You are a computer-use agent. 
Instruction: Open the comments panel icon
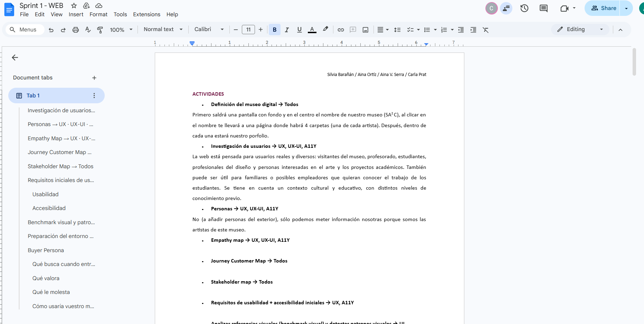(543, 8)
